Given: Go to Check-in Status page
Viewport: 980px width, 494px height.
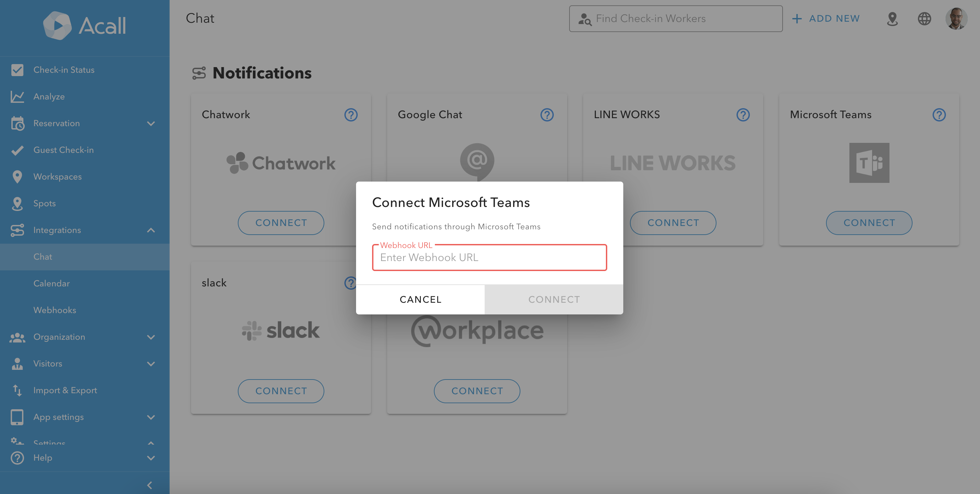Looking at the screenshot, I should click(85, 70).
